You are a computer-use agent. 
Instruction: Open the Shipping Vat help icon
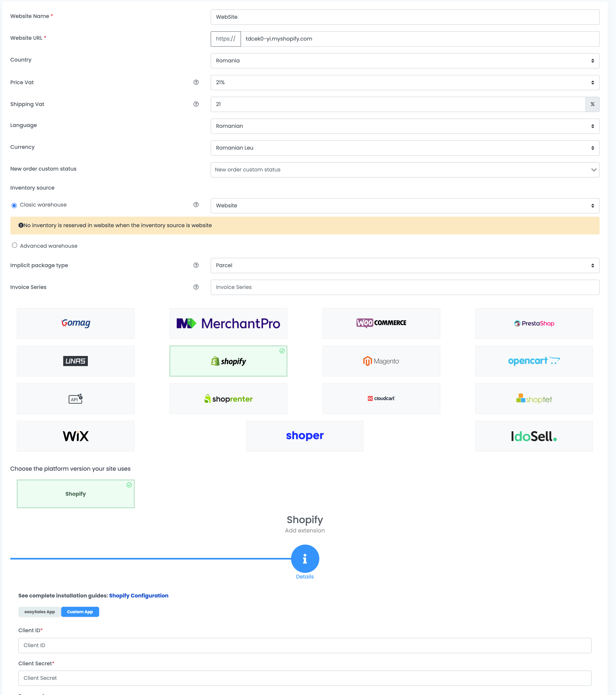(196, 104)
